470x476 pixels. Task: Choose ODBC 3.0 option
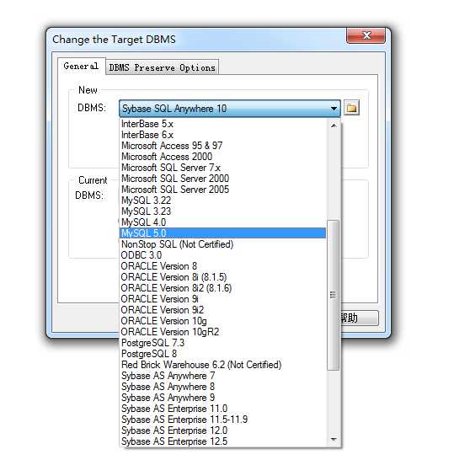223,255
